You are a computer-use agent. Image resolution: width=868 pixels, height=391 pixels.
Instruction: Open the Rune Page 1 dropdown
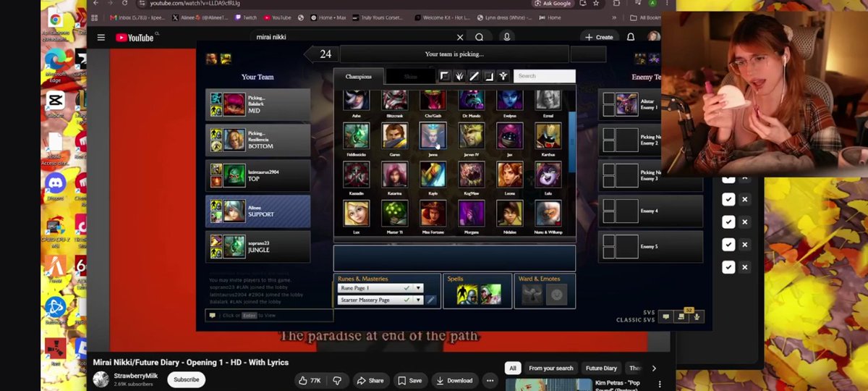coord(380,288)
